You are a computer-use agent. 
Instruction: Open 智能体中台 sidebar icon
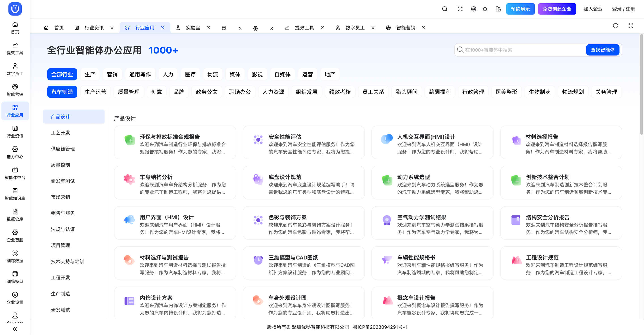pyautogui.click(x=15, y=173)
